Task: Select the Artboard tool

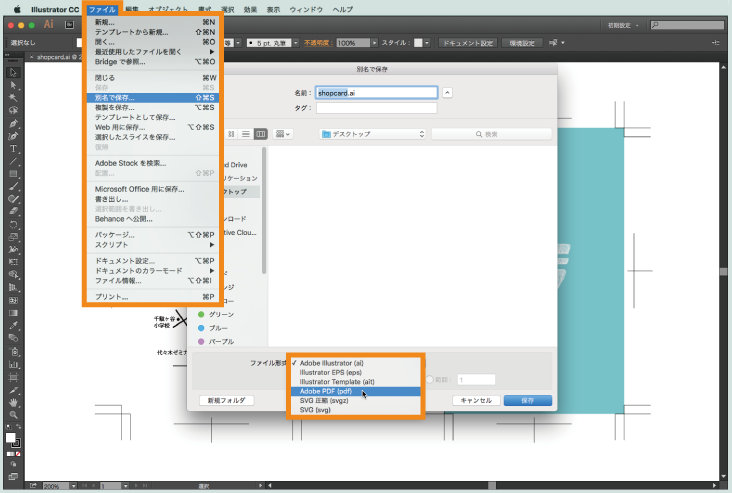Action: pos(13,377)
